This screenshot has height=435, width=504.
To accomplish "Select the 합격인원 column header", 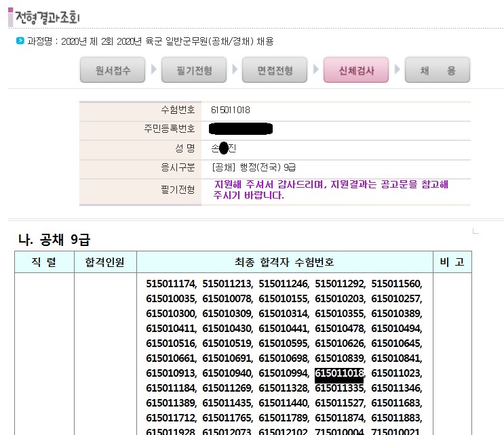I will [x=105, y=262].
